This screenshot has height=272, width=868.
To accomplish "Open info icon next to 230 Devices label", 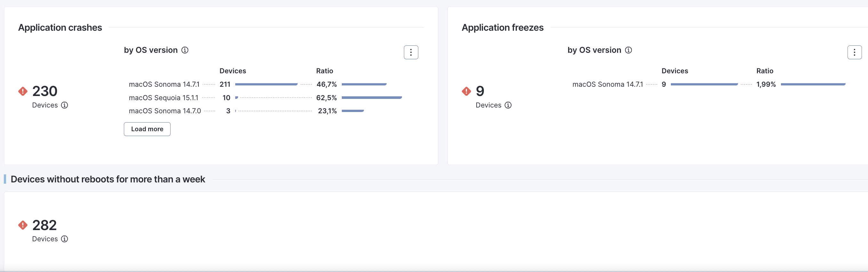I will pos(64,105).
